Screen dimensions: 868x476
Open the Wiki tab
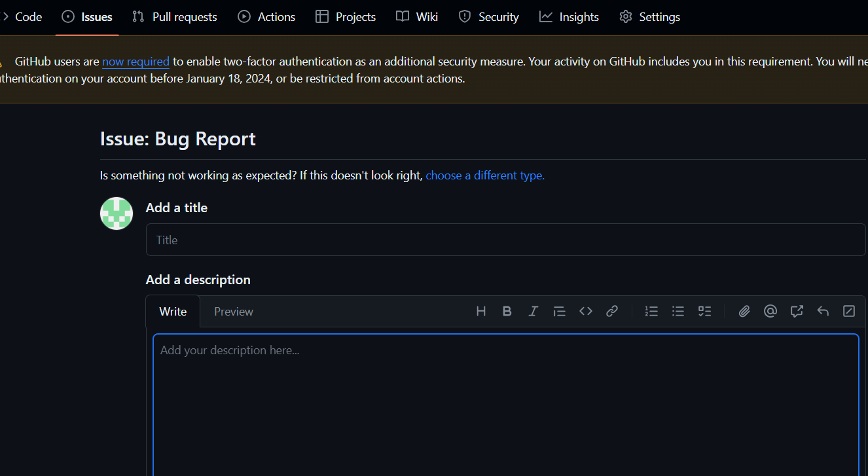point(417,17)
